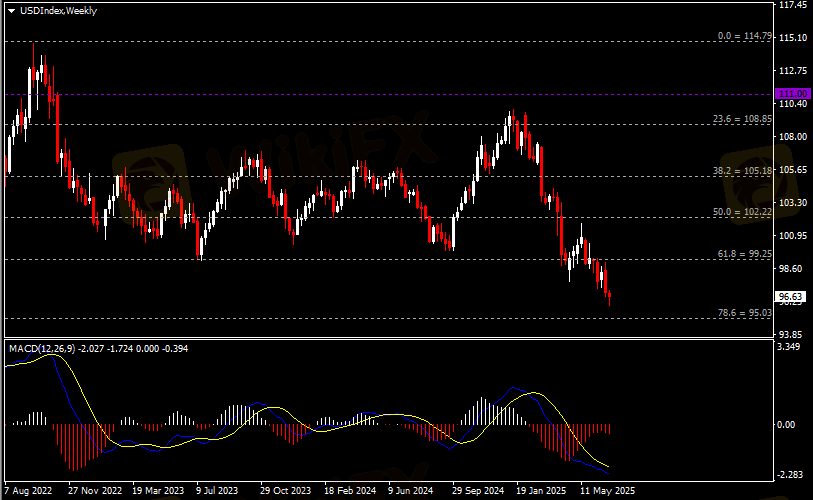Click the 11 May 2025 date label
This screenshot has height=500, width=813.
(607, 491)
